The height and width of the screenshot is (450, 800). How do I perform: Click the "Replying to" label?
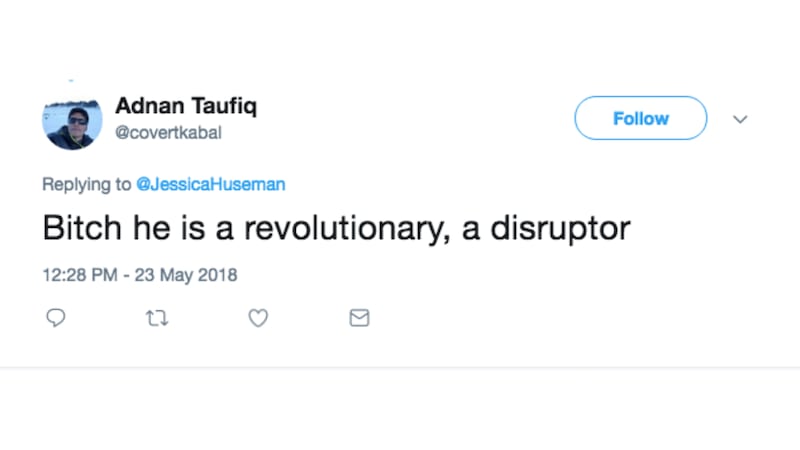(x=86, y=184)
